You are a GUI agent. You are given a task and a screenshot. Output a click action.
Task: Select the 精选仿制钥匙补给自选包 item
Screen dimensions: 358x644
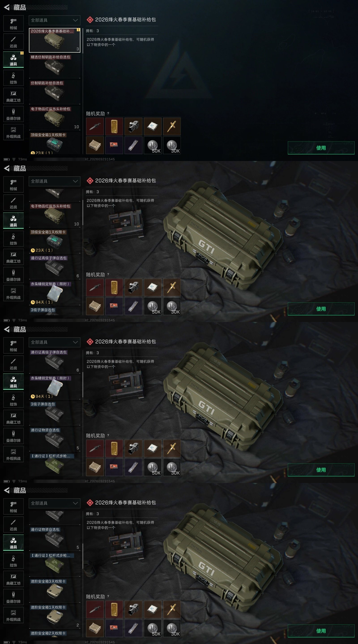55,66
